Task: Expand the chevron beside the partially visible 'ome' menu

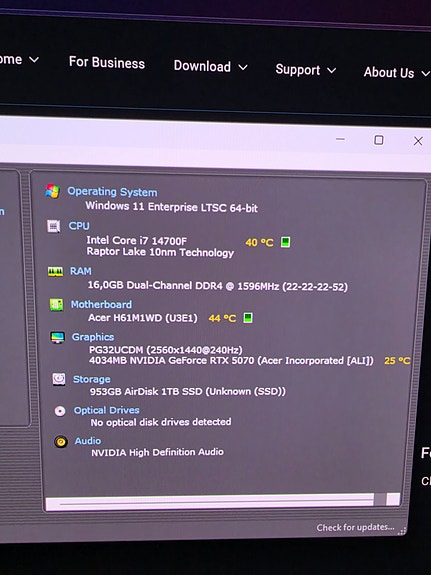Action: [34, 59]
